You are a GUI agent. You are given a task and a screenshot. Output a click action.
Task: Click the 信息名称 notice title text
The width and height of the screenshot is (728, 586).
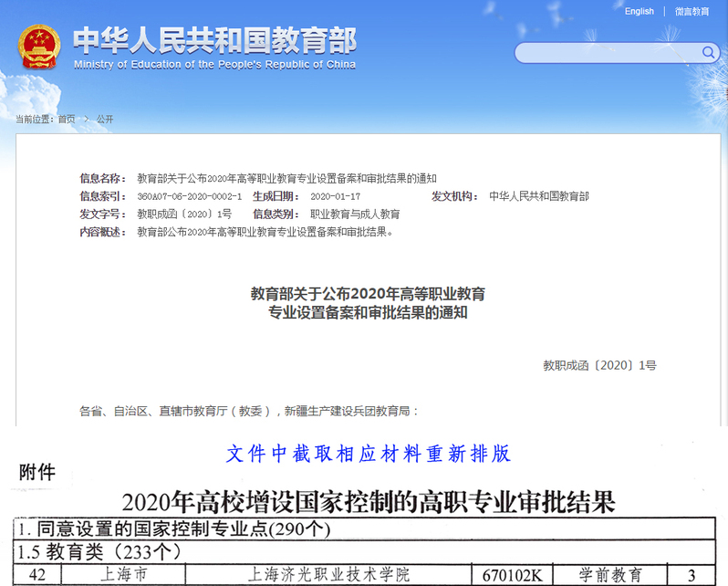click(286, 178)
